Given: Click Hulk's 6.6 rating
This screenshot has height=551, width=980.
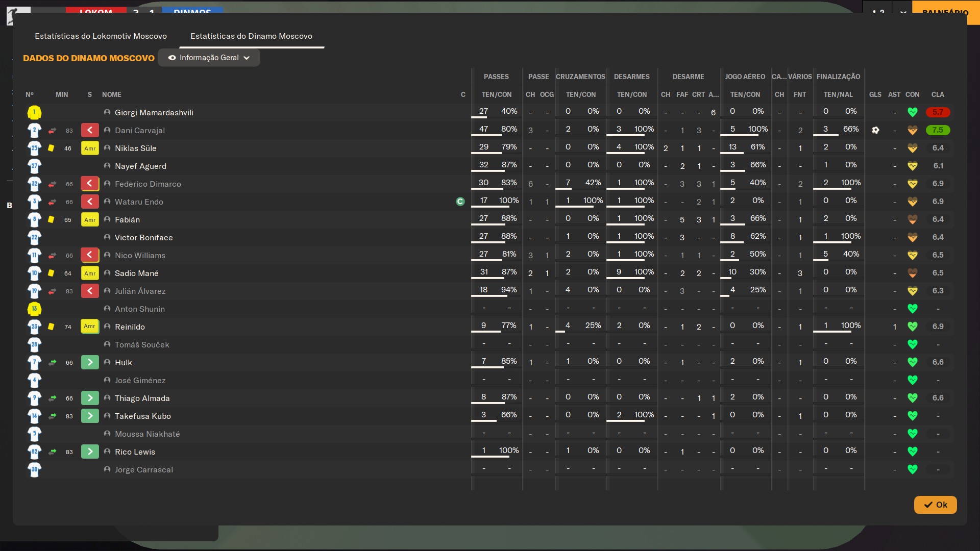Looking at the screenshot, I should pos(938,362).
